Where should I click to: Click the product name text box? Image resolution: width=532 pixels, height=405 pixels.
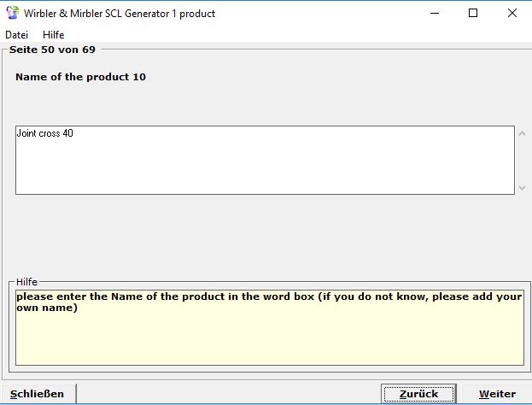click(265, 161)
